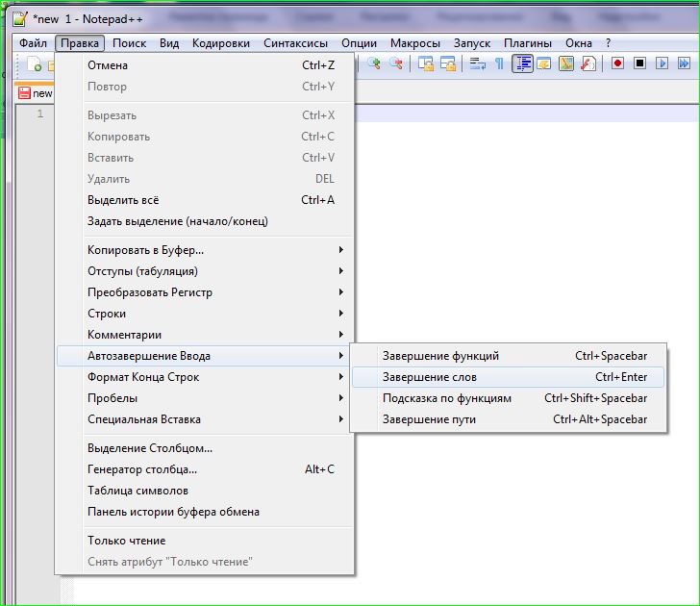700x606 pixels.
Task: Toggle Show All Characters pilcrow icon
Action: coord(500,63)
